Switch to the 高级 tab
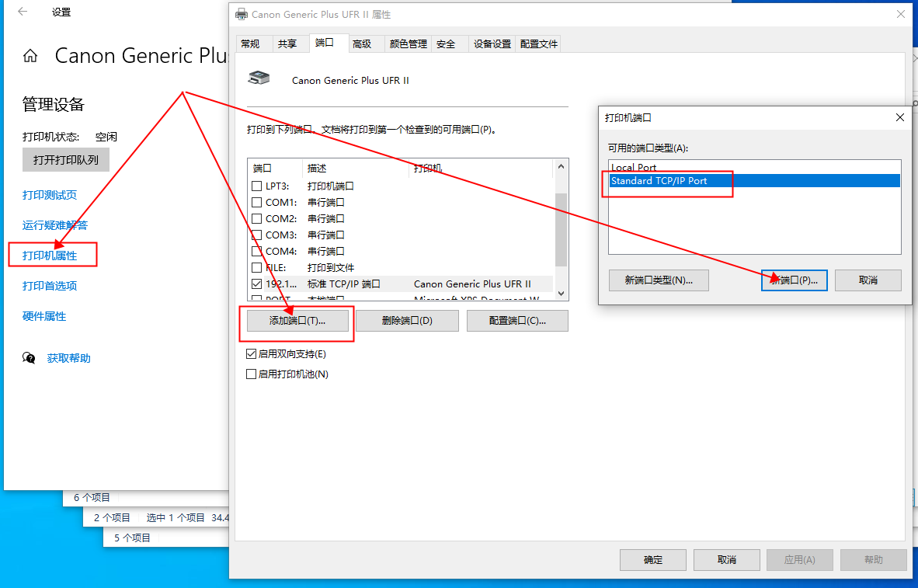The height and width of the screenshot is (588, 918). 361,44
